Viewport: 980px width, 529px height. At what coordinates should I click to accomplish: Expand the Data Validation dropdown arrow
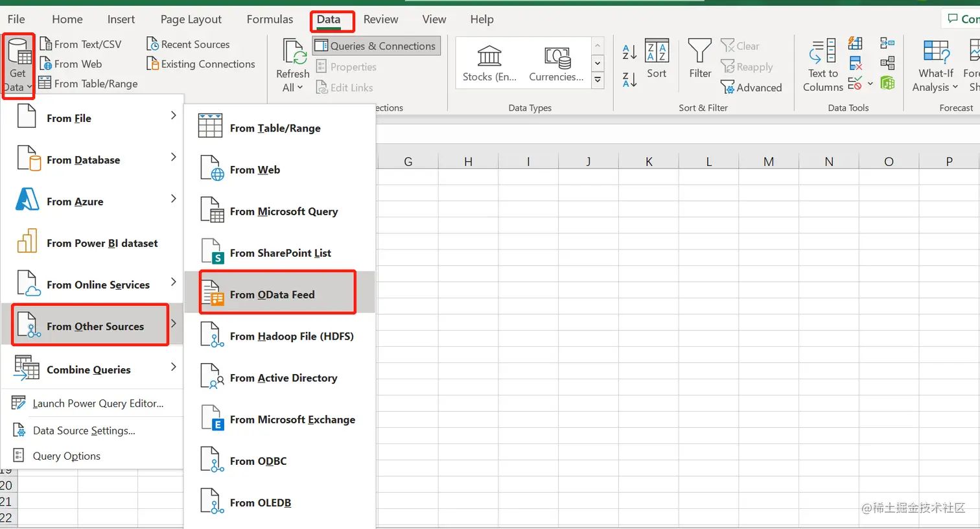870,84
